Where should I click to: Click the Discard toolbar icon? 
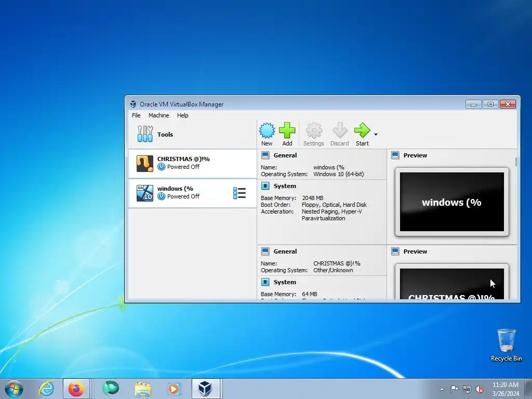point(340,130)
